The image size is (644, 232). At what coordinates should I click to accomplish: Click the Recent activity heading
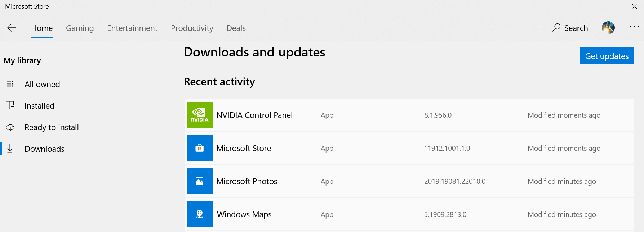(219, 82)
